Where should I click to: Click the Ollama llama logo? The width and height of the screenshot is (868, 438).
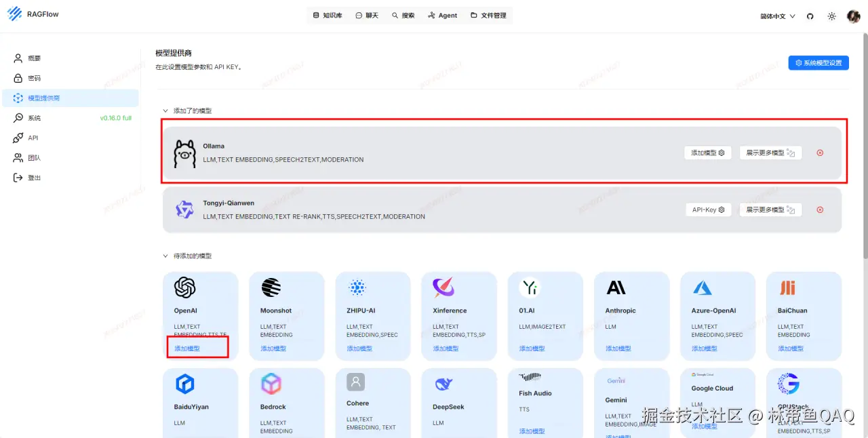pos(184,154)
